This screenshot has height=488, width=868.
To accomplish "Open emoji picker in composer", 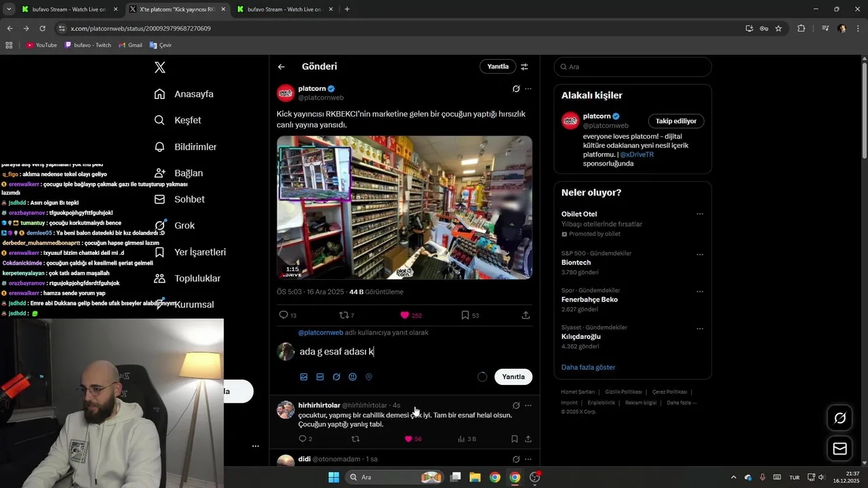I will click(x=353, y=377).
